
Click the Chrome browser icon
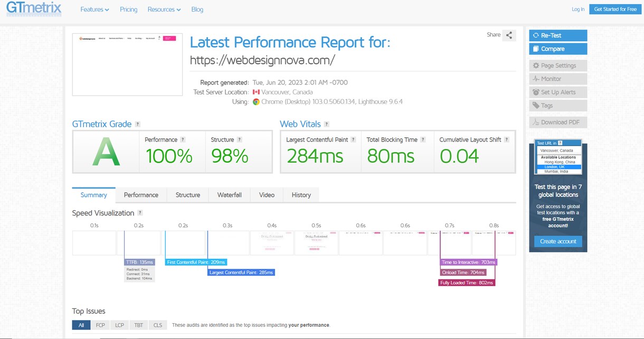coord(256,102)
